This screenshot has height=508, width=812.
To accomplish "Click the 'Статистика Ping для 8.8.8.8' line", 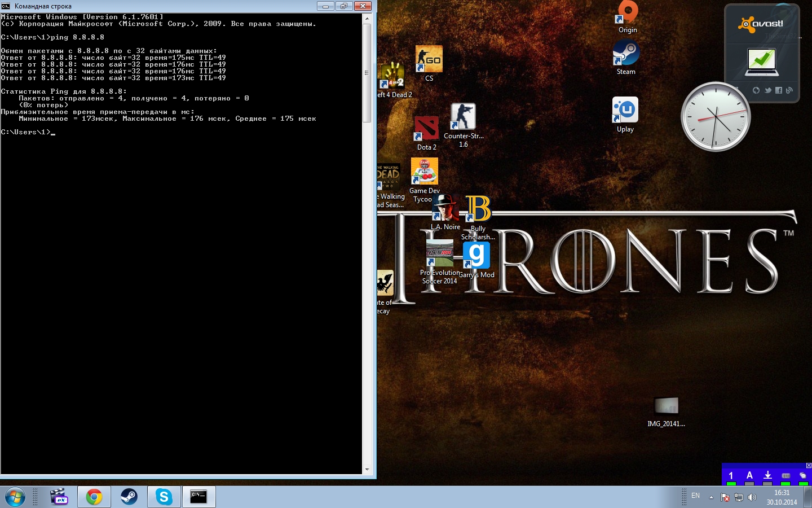I will coord(64,91).
